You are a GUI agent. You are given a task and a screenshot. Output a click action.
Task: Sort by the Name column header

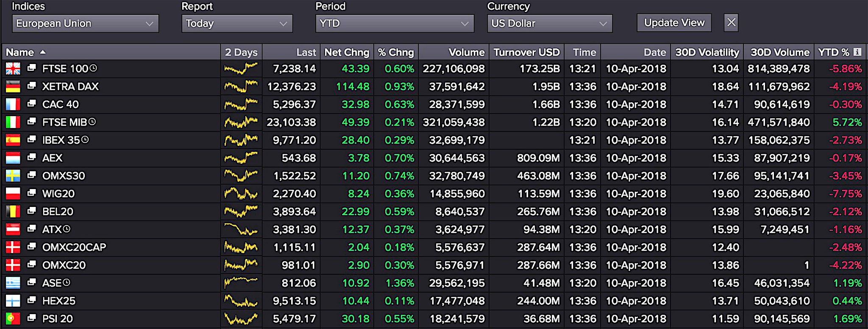[111, 52]
